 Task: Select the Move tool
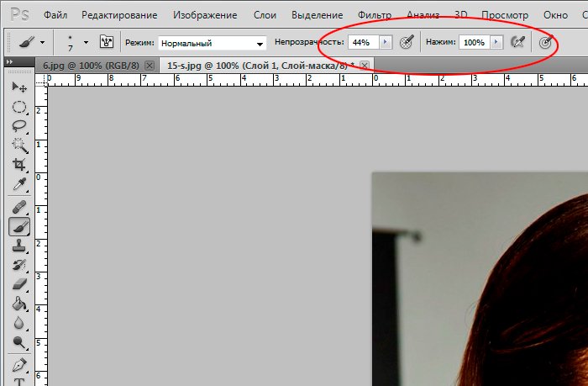(x=19, y=87)
